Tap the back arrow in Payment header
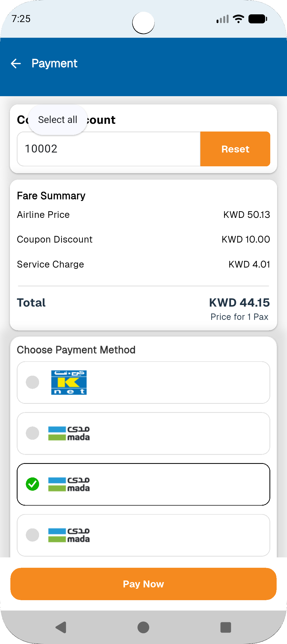Image resolution: width=287 pixels, height=644 pixels. [16, 63]
